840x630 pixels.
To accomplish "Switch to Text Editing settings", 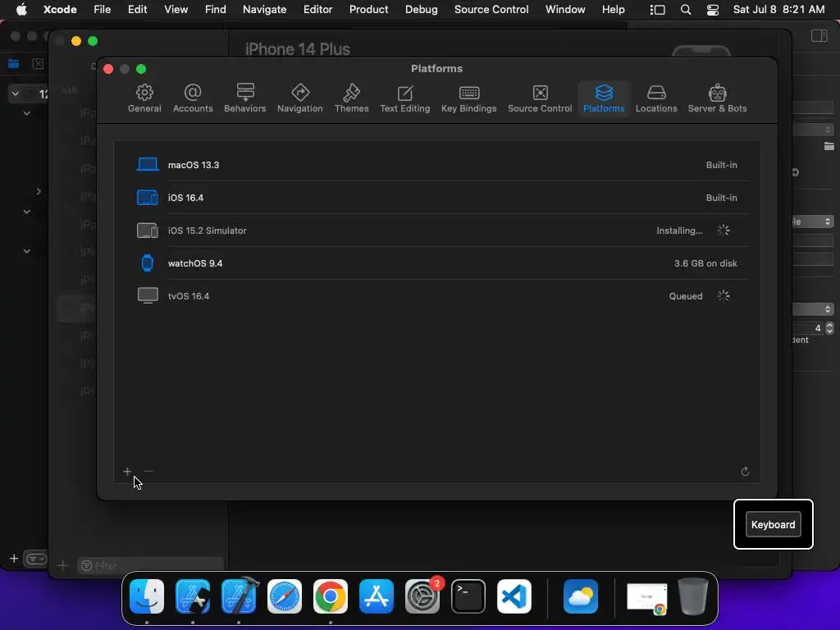I will (404, 98).
